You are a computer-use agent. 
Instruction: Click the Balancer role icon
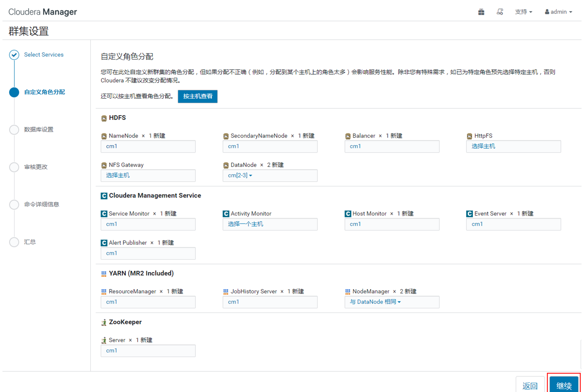click(348, 136)
